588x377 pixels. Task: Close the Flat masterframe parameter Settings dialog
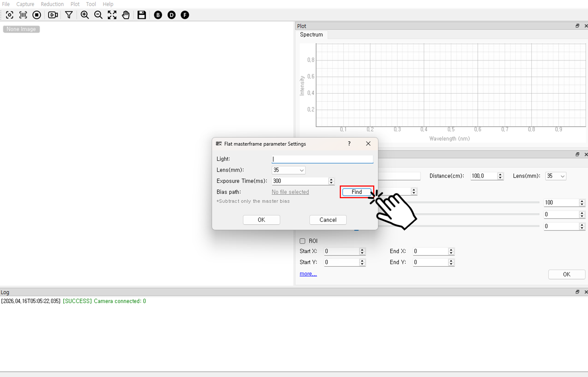tap(368, 144)
